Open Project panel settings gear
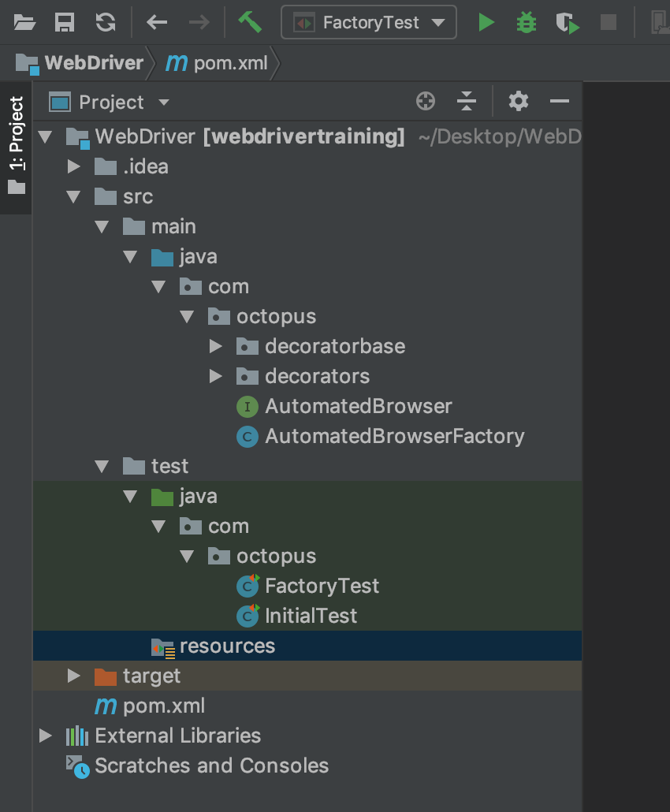 pos(518,101)
